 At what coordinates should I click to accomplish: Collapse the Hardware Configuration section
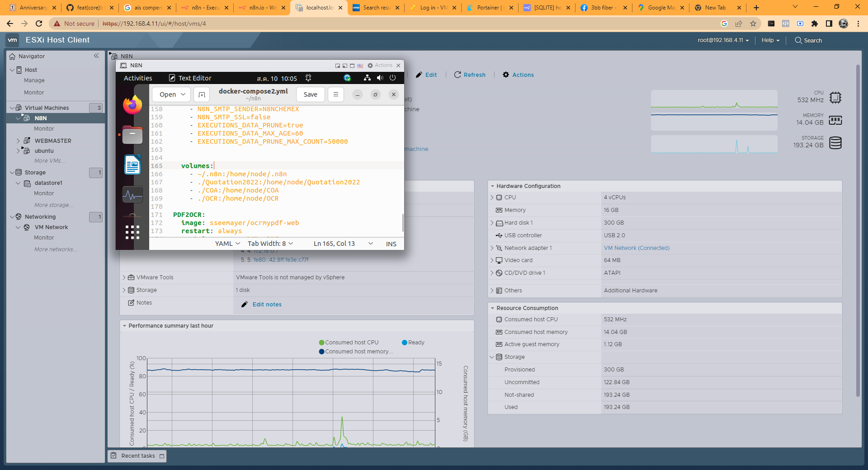pos(492,186)
